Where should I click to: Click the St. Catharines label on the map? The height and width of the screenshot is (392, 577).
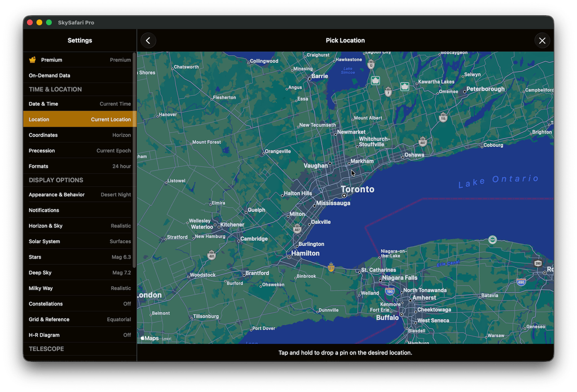[378, 270]
